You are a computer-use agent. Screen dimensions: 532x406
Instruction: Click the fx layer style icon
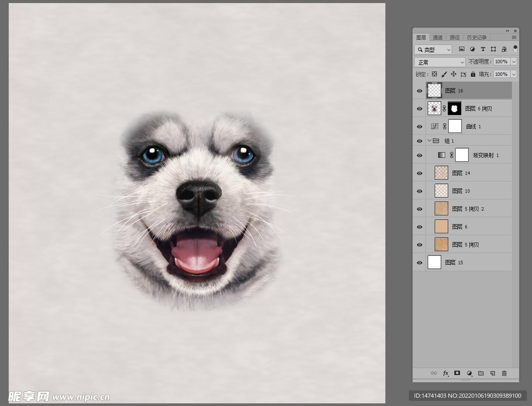pyautogui.click(x=445, y=373)
